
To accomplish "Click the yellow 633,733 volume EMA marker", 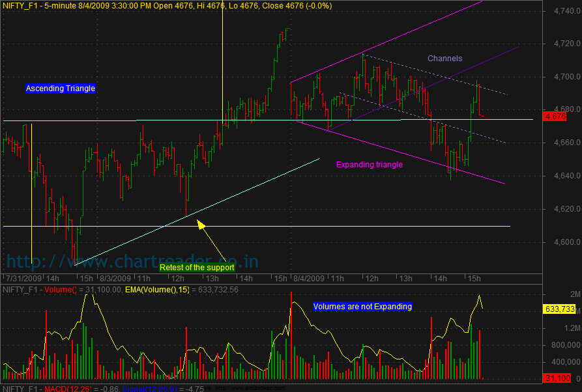I will [x=559, y=311].
